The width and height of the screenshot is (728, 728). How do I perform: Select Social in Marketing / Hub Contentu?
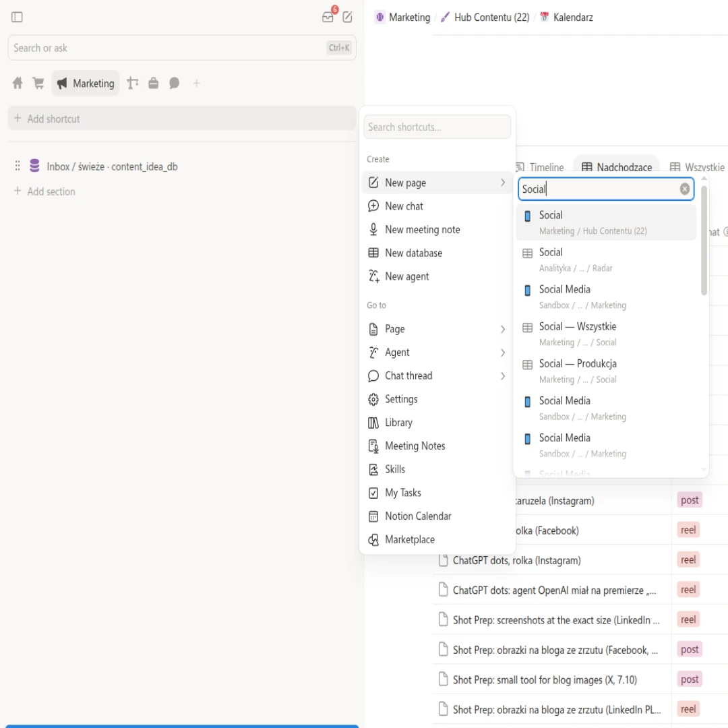(606, 222)
